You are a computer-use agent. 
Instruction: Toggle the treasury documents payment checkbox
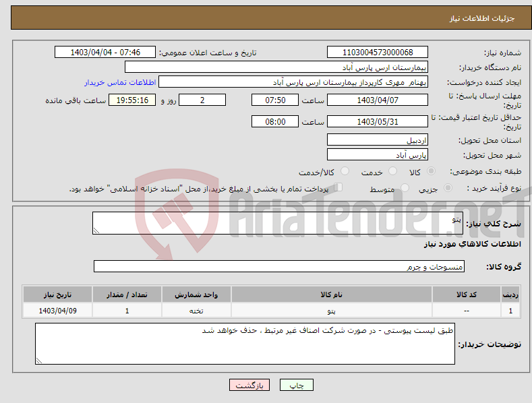pos(338,187)
